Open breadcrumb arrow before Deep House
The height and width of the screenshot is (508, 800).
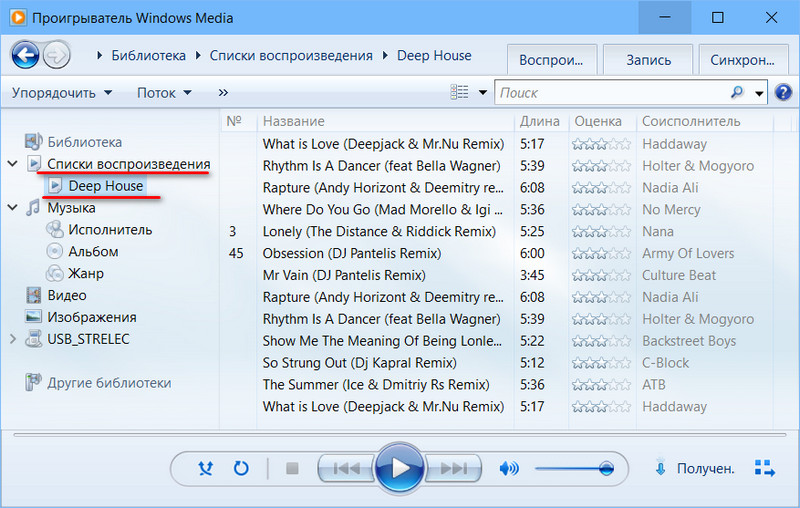coord(385,55)
